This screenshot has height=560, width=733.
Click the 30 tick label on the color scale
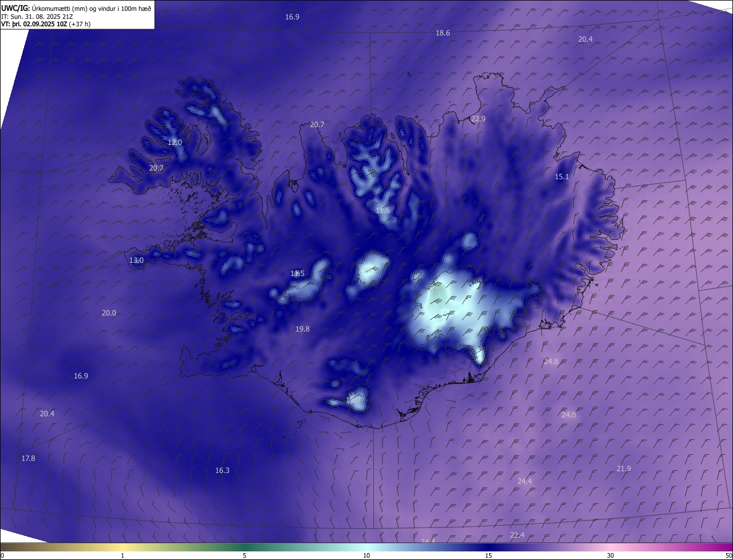point(610,555)
